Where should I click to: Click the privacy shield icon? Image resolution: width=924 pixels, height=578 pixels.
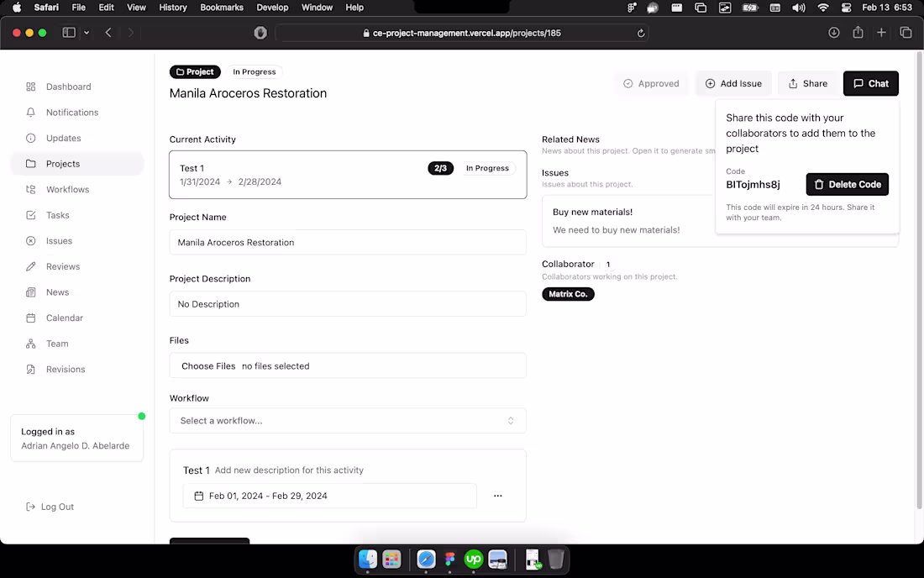260,33
